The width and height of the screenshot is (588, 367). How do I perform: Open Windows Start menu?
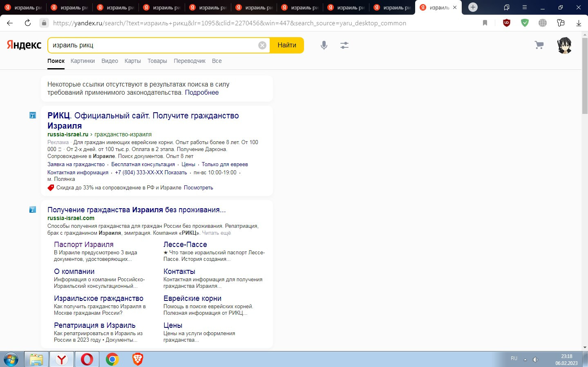11,360
